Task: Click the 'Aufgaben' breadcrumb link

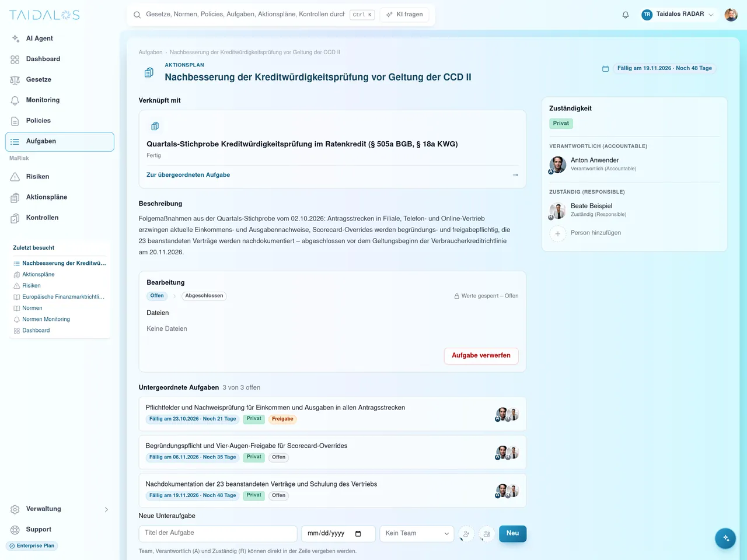Action: pyautogui.click(x=151, y=52)
